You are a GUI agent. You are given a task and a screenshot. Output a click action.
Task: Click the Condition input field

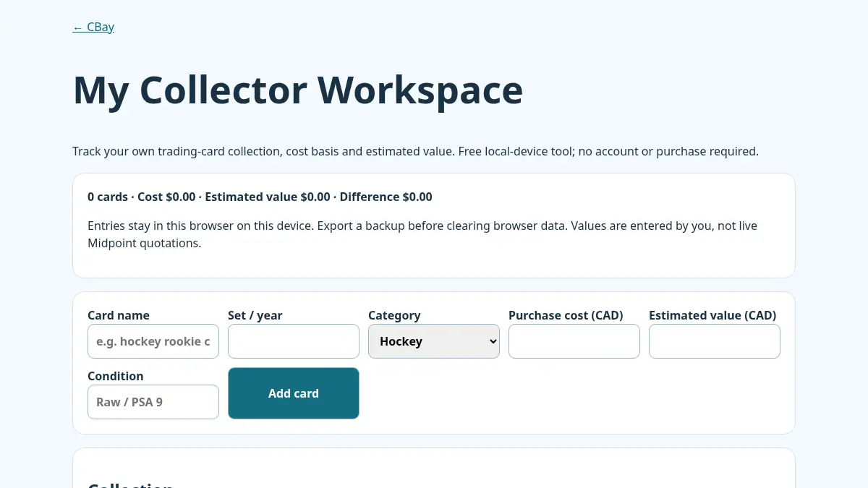(153, 402)
